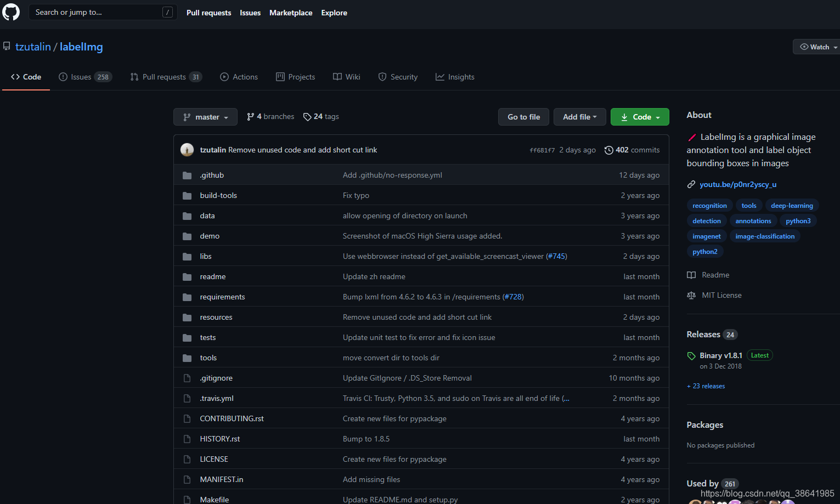This screenshot has height=504, width=840.
Task: Click the link chain icon beside youtu.be
Action: pyautogui.click(x=691, y=185)
